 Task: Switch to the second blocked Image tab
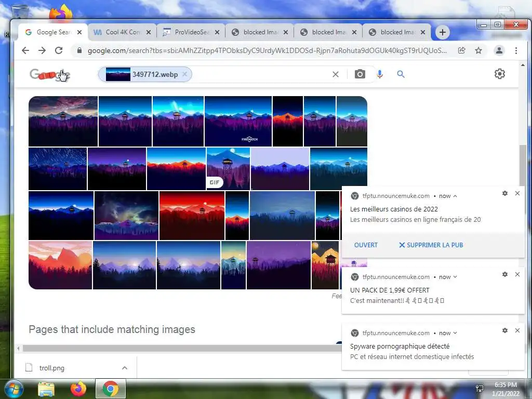328,32
